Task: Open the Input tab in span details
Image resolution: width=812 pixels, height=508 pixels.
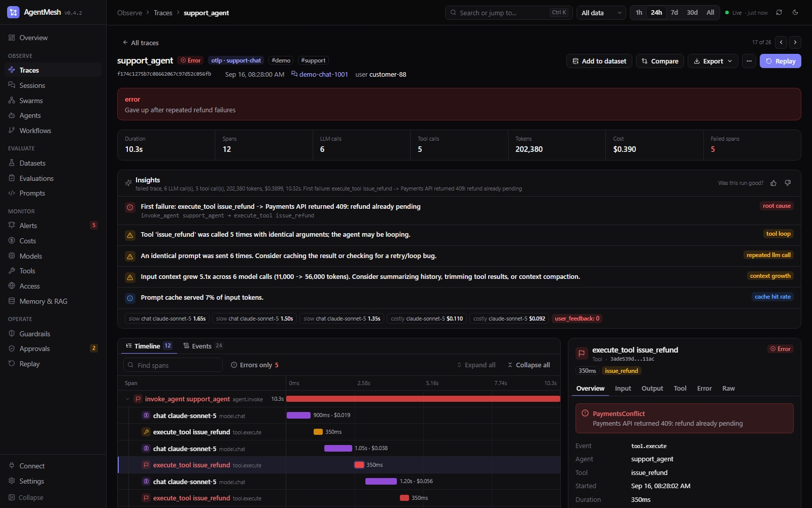Action: pyautogui.click(x=623, y=389)
